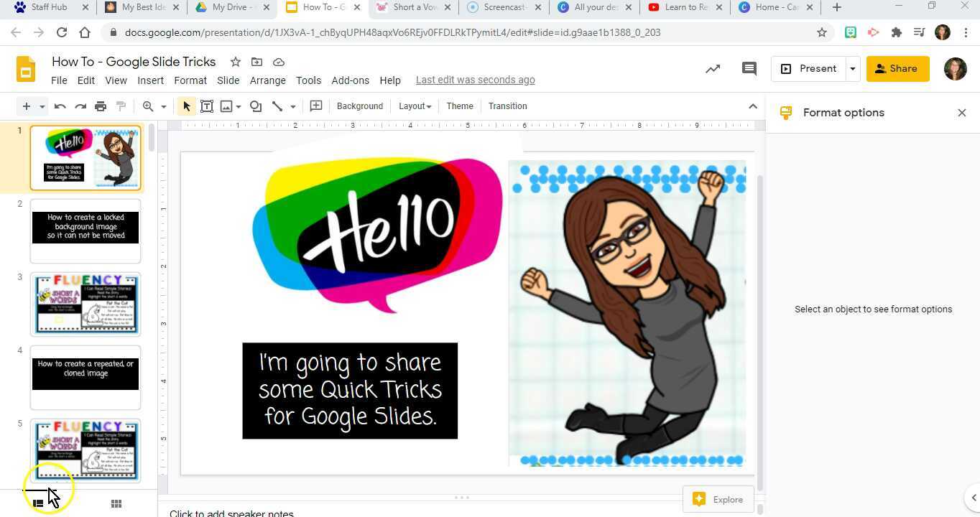Open the Insert menu
980x517 pixels.
click(x=150, y=80)
